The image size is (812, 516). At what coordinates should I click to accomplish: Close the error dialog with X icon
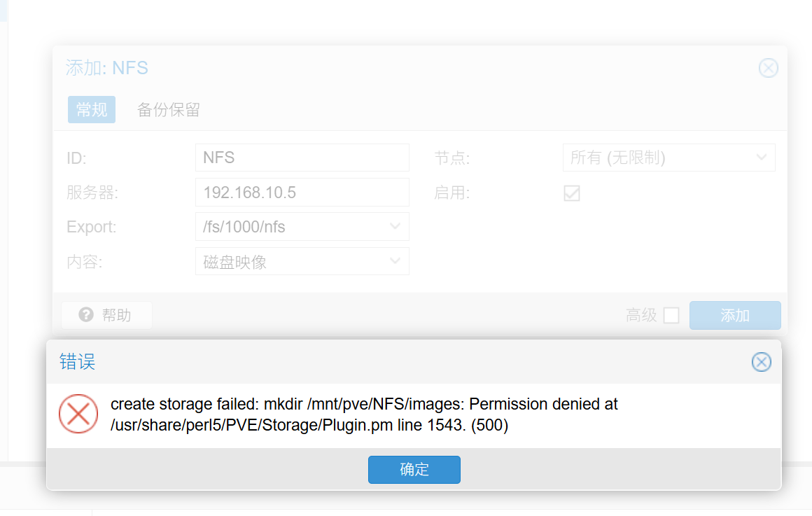click(x=761, y=362)
